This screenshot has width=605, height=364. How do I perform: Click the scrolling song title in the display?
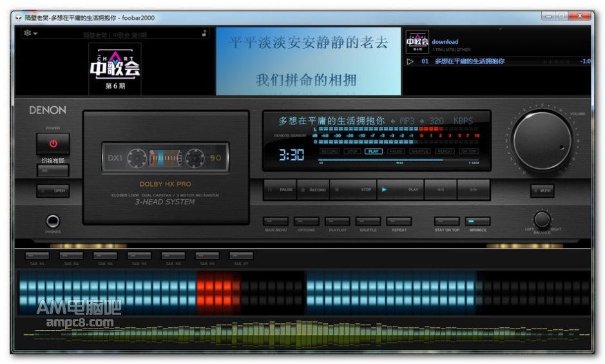point(331,121)
